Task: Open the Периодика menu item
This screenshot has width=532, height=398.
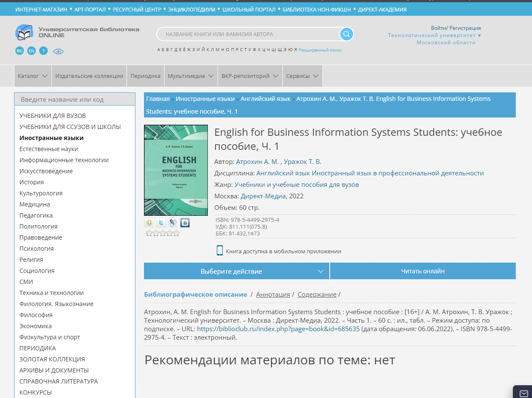Action: 146,76
